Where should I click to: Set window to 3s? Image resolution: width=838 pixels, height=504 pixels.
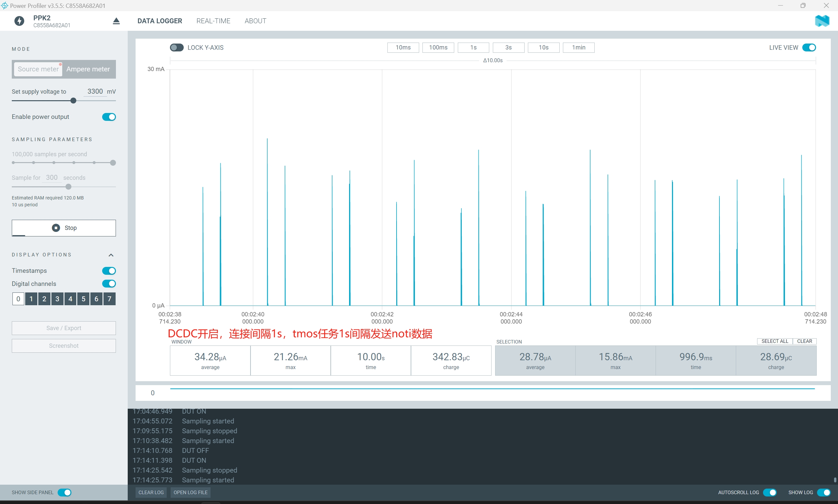508,47
